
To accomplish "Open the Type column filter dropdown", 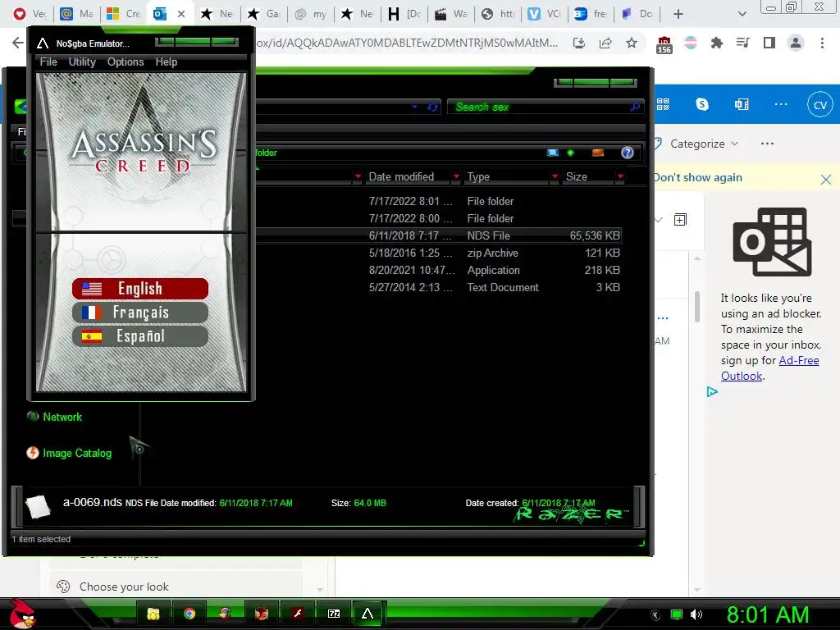I will pyautogui.click(x=555, y=176).
